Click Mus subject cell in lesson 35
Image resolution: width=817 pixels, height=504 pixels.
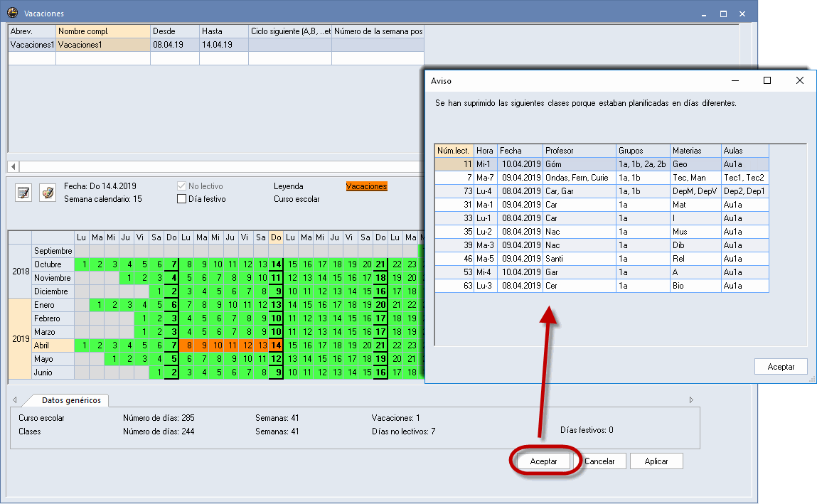(695, 232)
